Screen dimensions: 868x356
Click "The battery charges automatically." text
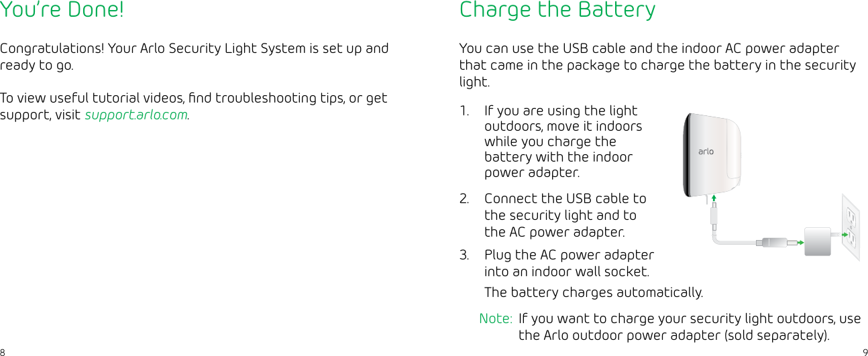click(594, 293)
